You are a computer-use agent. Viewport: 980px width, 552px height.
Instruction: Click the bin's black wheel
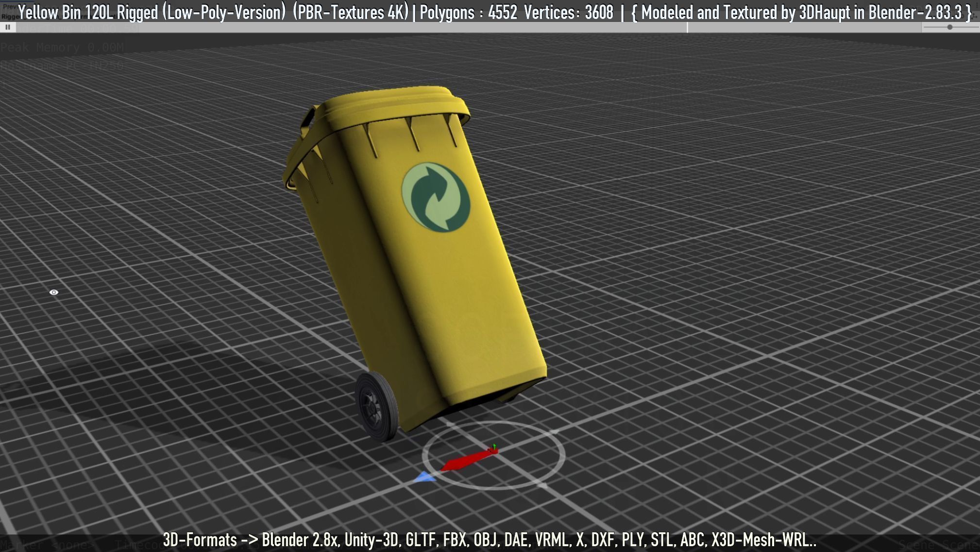tap(377, 406)
